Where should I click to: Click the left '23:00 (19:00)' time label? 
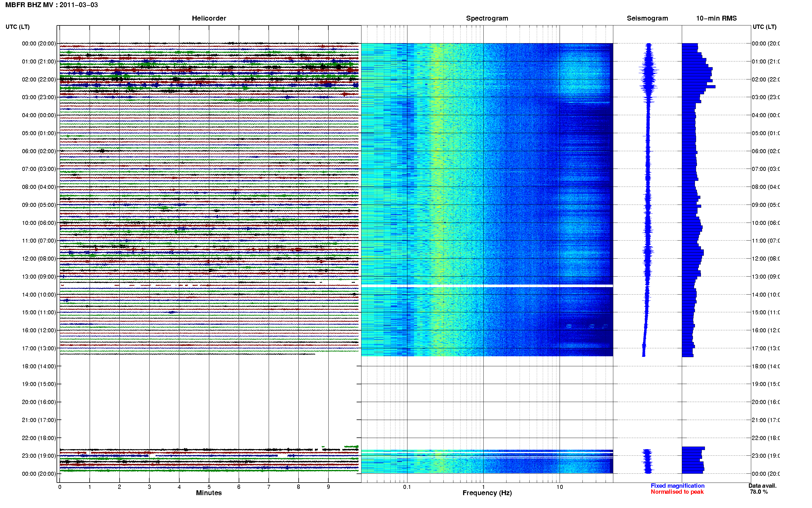pyautogui.click(x=39, y=456)
